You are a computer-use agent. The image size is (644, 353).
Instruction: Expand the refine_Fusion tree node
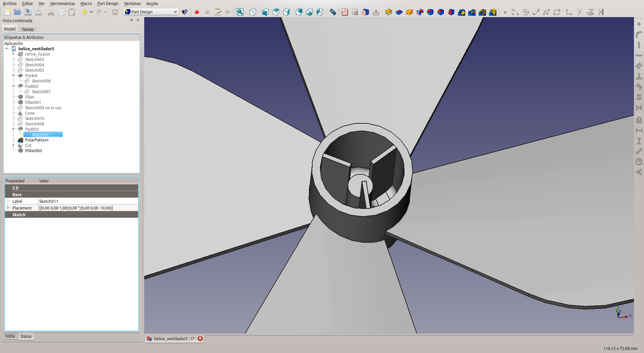(13, 54)
